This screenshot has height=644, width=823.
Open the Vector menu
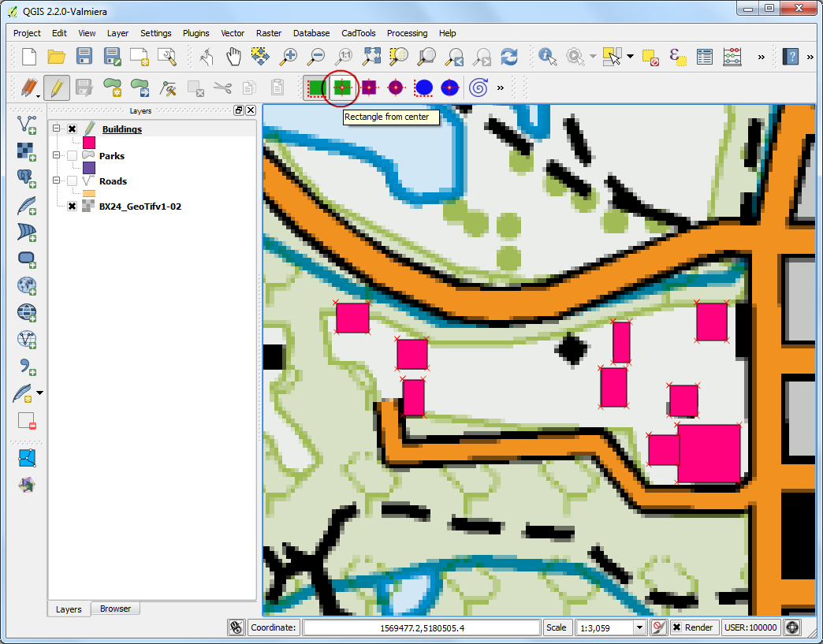(x=233, y=33)
